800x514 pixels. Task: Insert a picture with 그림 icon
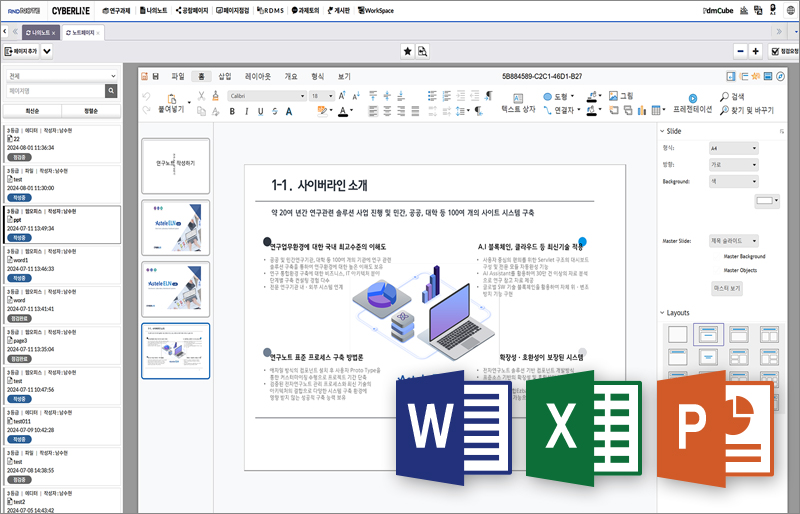pyautogui.click(x=621, y=95)
